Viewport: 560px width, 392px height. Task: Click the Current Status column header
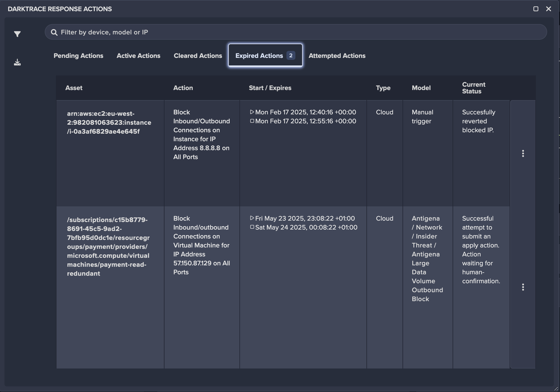click(474, 88)
